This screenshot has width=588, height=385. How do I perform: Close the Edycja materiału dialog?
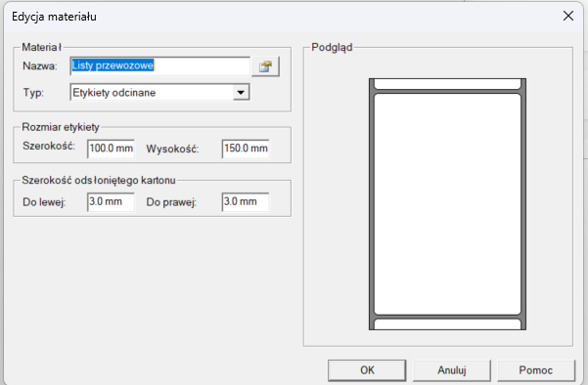click(568, 16)
